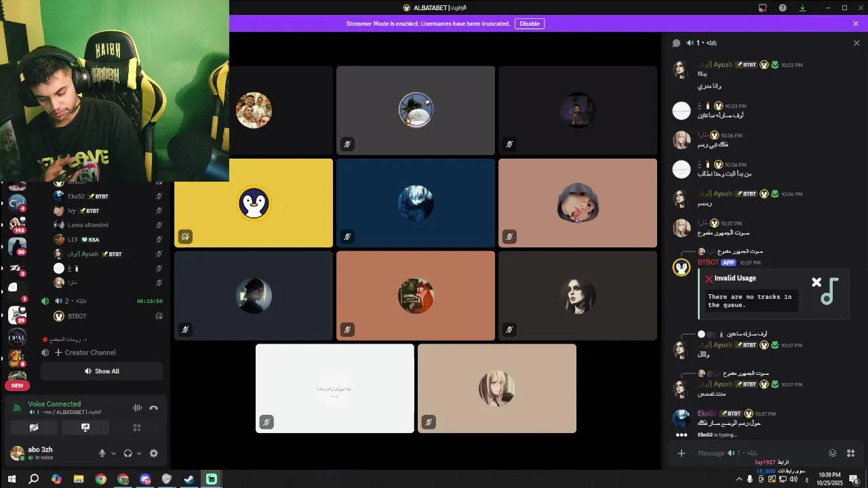Viewport: 868px width, 488px height.
Task: Dismiss the Streamer Mode banner
Action: (856, 24)
